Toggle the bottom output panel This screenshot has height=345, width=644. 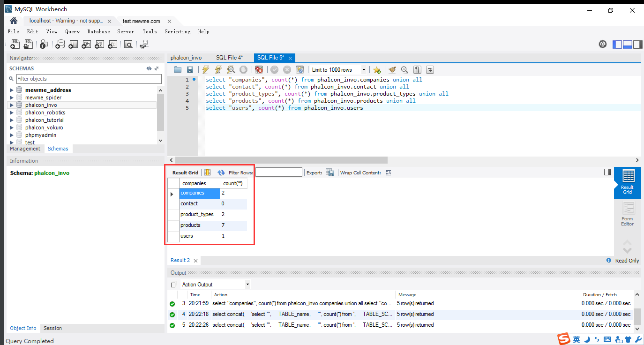click(628, 45)
